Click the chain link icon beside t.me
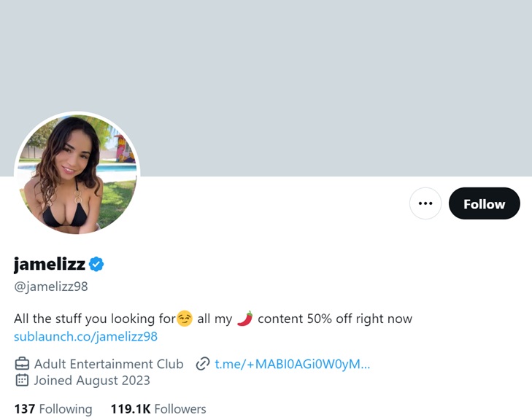532x420 pixels. (x=203, y=364)
